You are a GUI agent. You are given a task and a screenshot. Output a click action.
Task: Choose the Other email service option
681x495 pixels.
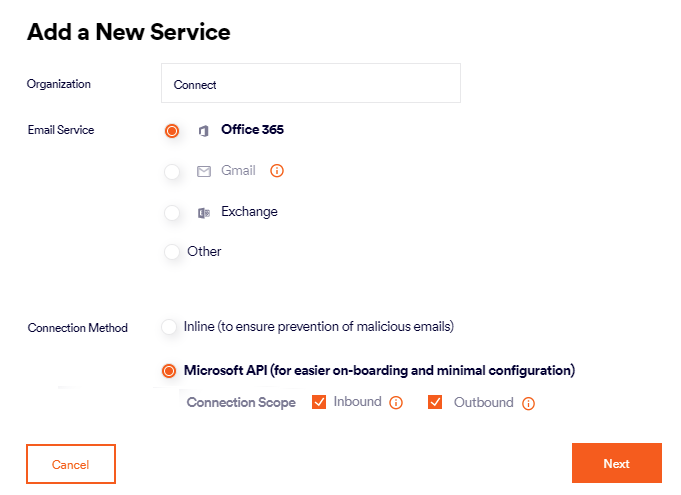click(172, 252)
